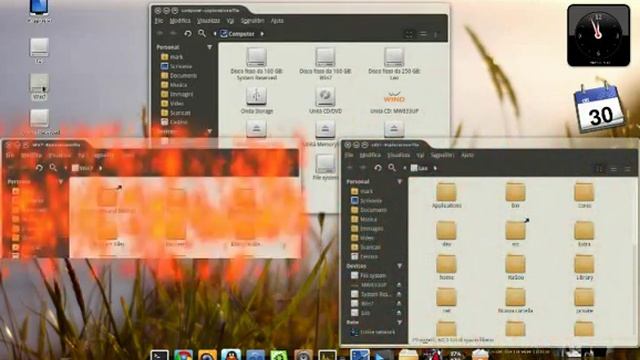The width and height of the screenshot is (640, 360).
Task: Click reload icon in Leo window toolbar
Action: pyautogui.click(x=378, y=168)
